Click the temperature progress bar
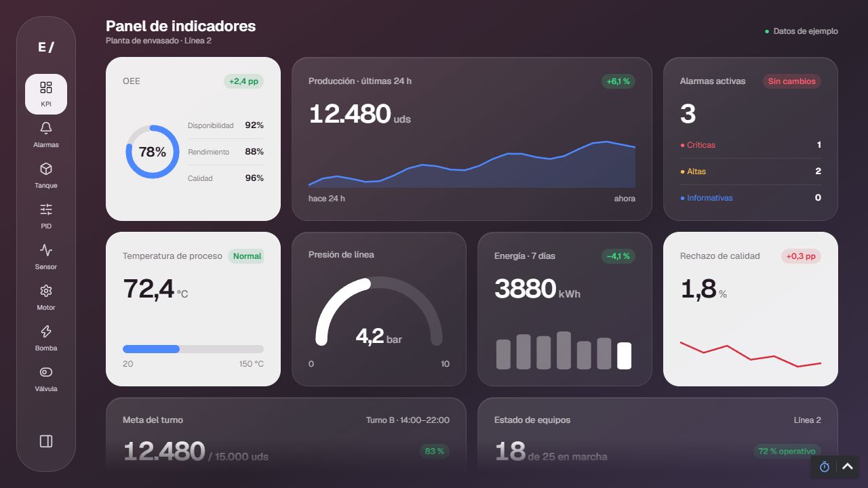The width and height of the screenshot is (868, 488). pos(193,349)
